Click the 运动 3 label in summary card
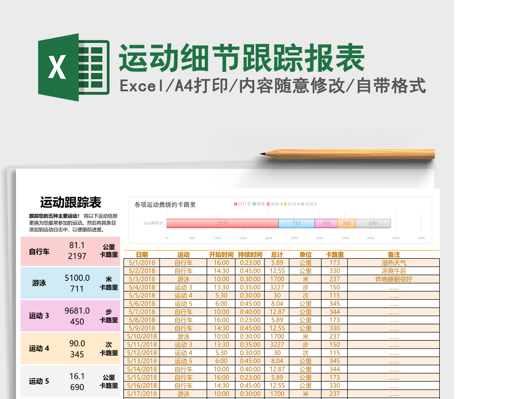 click(x=39, y=316)
